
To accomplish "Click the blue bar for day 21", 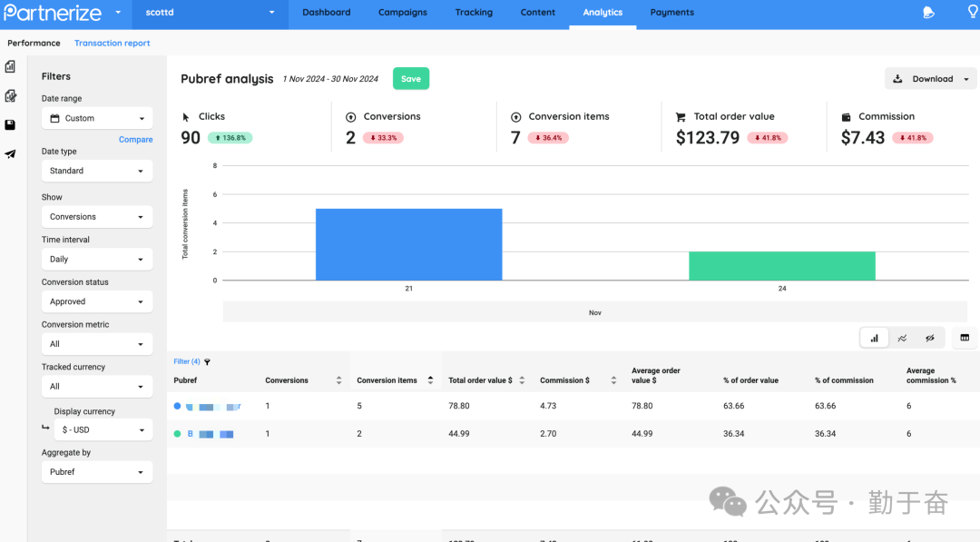I will (x=408, y=243).
